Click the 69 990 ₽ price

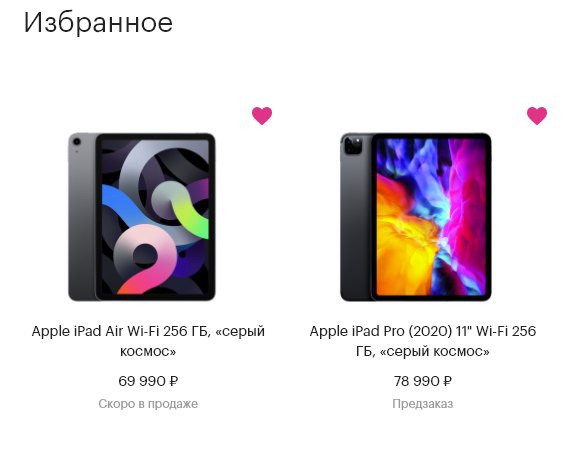point(148,381)
